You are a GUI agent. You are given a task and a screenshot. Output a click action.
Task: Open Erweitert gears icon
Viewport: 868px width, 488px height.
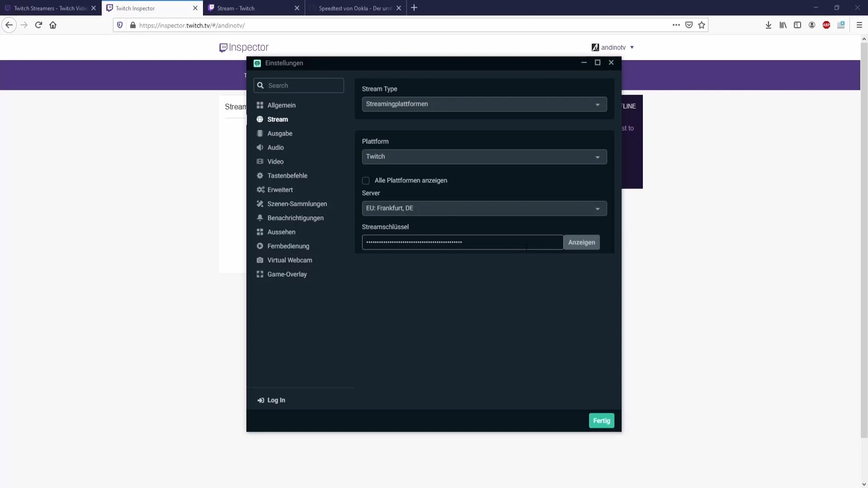pos(260,190)
